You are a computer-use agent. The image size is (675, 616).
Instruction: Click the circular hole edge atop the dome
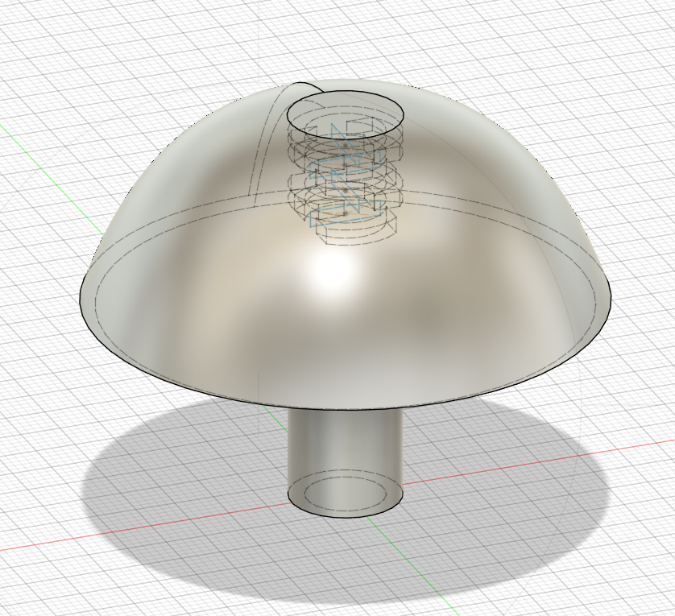346,114
